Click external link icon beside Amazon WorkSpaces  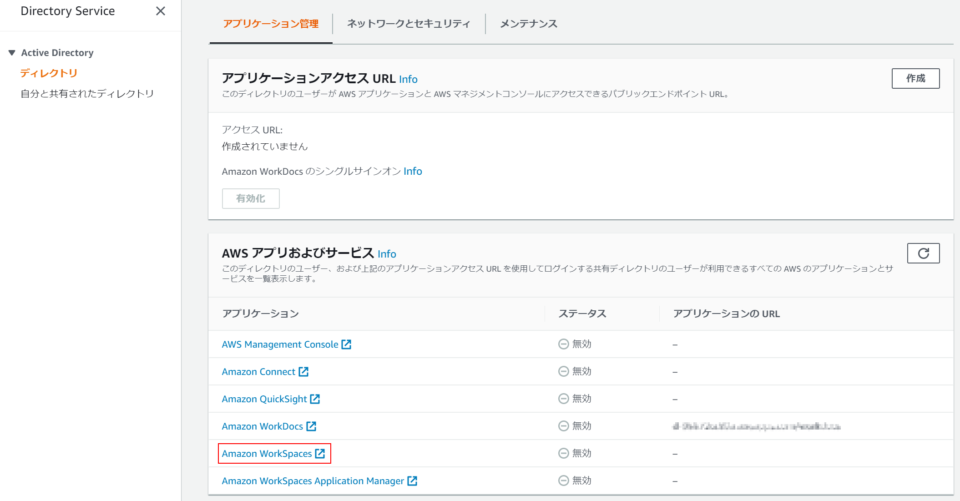pos(320,454)
